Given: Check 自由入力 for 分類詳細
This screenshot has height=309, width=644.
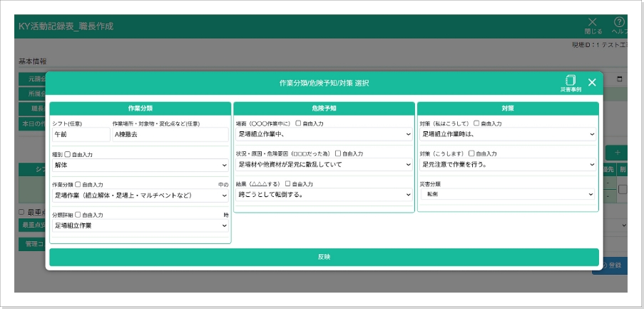Looking at the screenshot, I should tap(78, 214).
